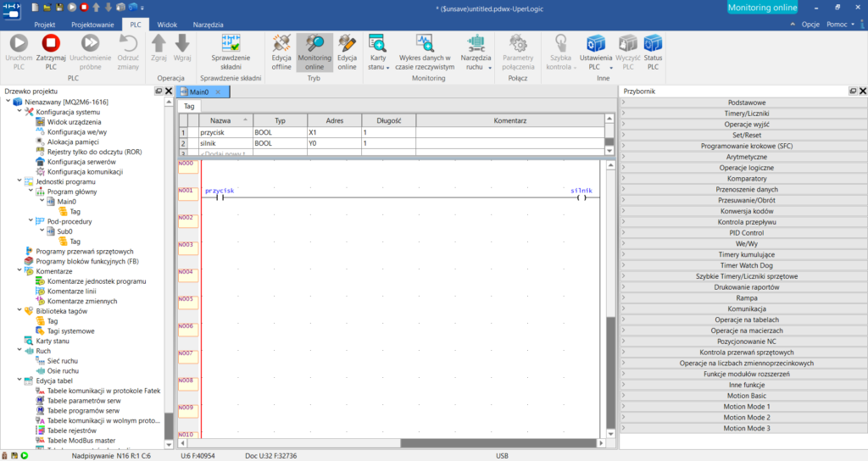The image size is (868, 461).
Task: Collapse Konfiguracja systemu tree node
Action: point(19,111)
